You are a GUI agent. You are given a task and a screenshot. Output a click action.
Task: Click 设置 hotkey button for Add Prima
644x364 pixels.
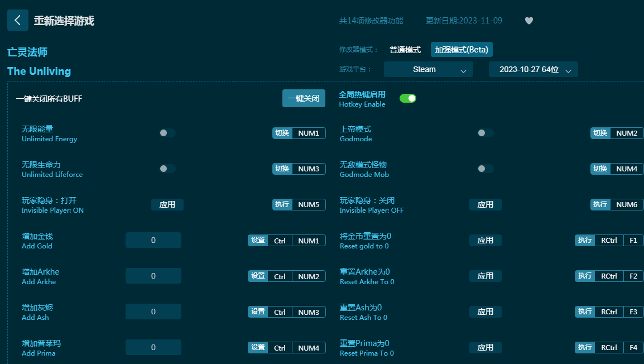click(258, 348)
